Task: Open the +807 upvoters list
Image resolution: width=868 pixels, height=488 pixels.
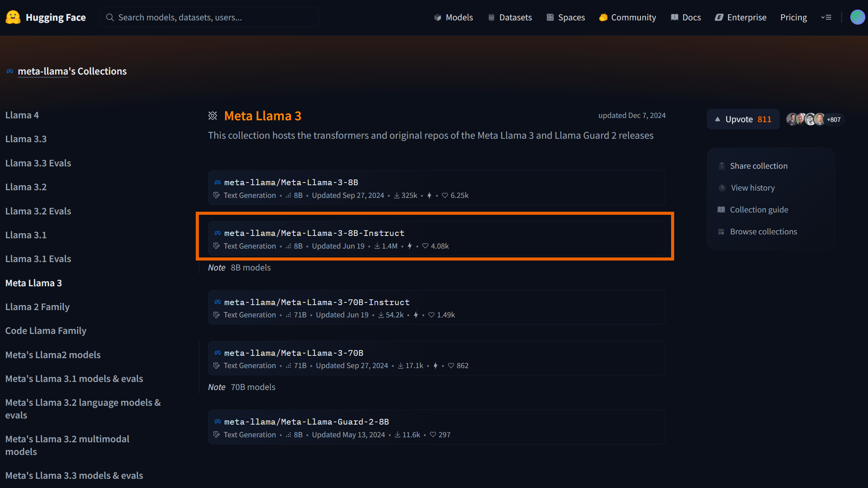Action: point(833,120)
